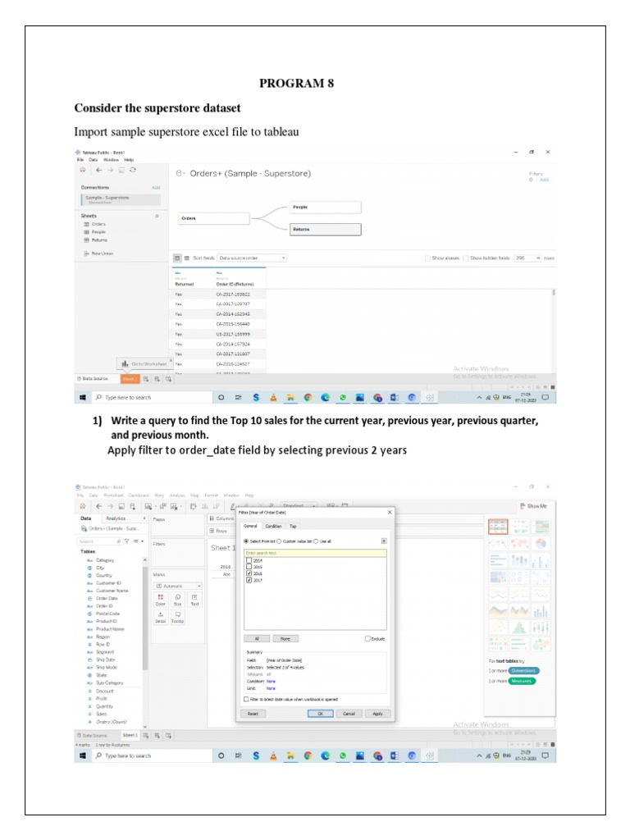Choose the Use all radio button
The height and width of the screenshot is (840, 630).
click(316, 541)
